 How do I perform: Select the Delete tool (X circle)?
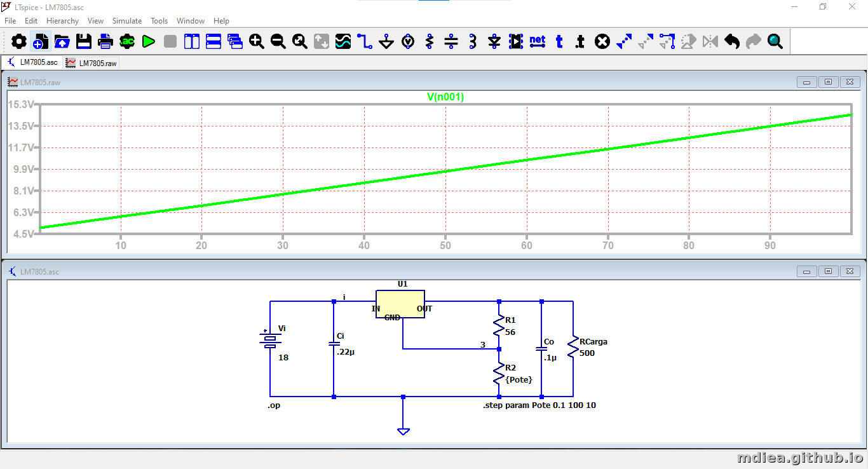click(602, 42)
